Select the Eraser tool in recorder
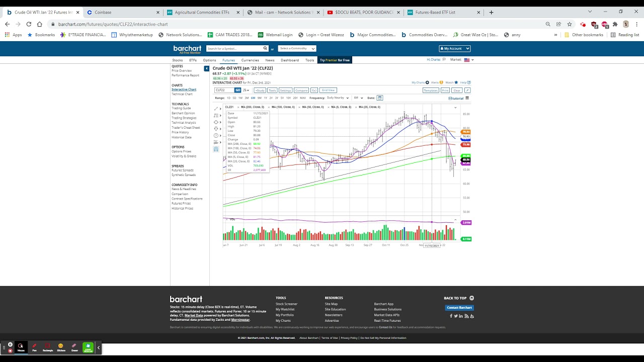This screenshot has height=362, width=644. click(74, 347)
